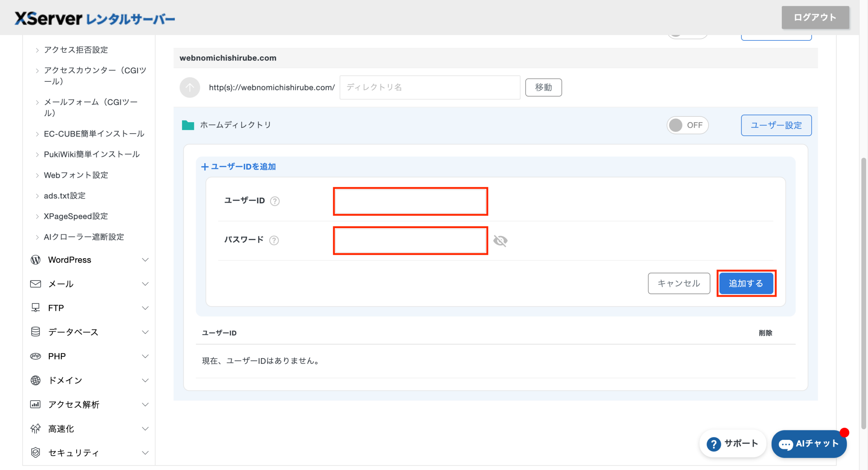Open PukiWiki簡単インストール menu item
Screen dimensions: 868x470
click(92, 154)
